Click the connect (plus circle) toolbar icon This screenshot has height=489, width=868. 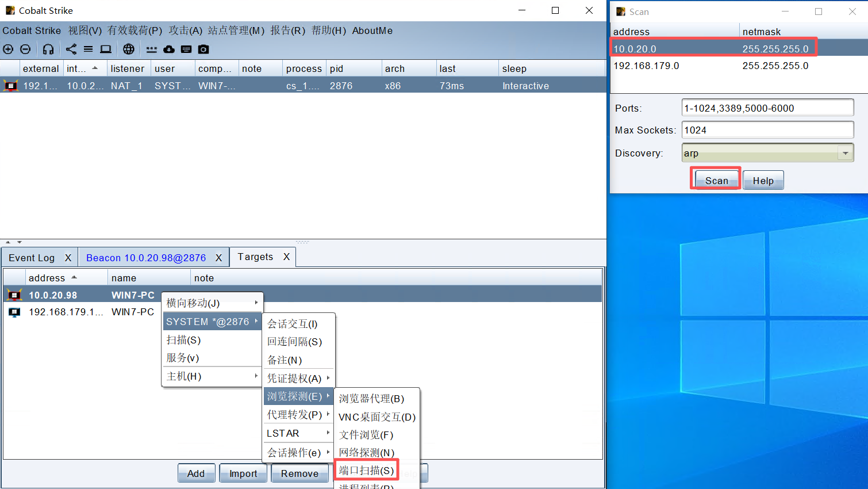8,49
